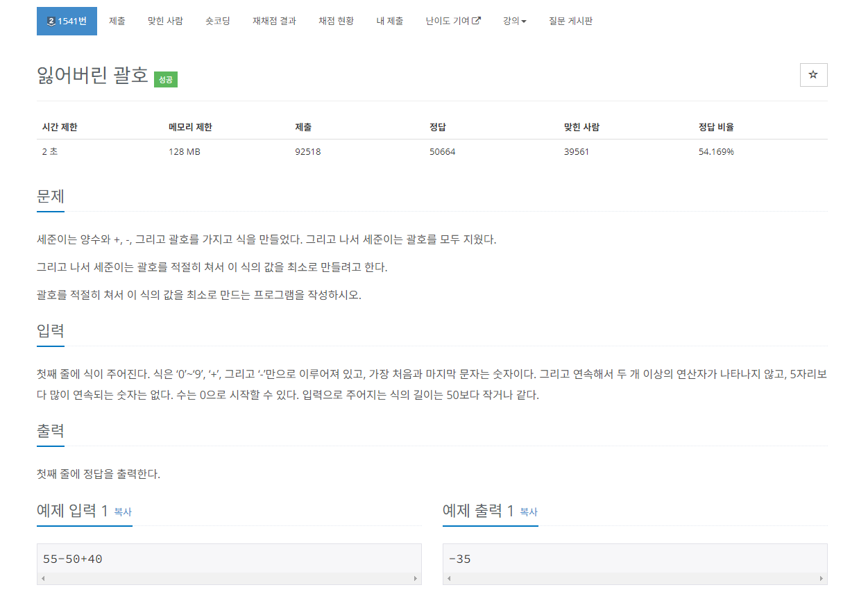Click the 메모리 제한 column header
The height and width of the screenshot is (592, 868).
click(x=190, y=127)
